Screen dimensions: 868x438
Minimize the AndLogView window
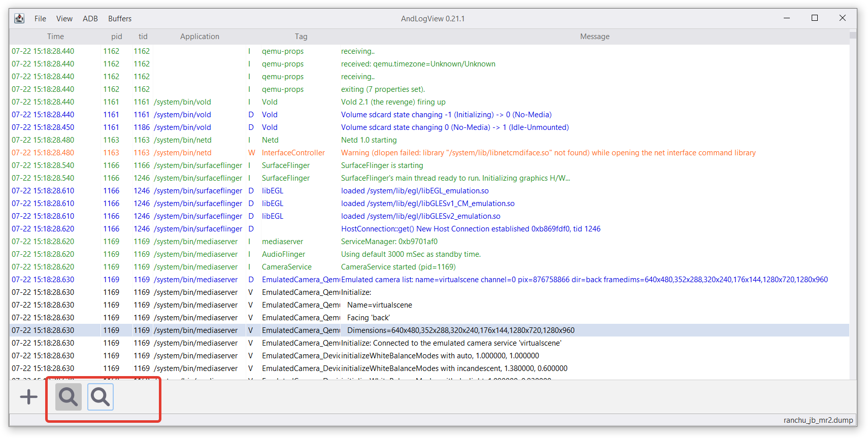click(787, 18)
